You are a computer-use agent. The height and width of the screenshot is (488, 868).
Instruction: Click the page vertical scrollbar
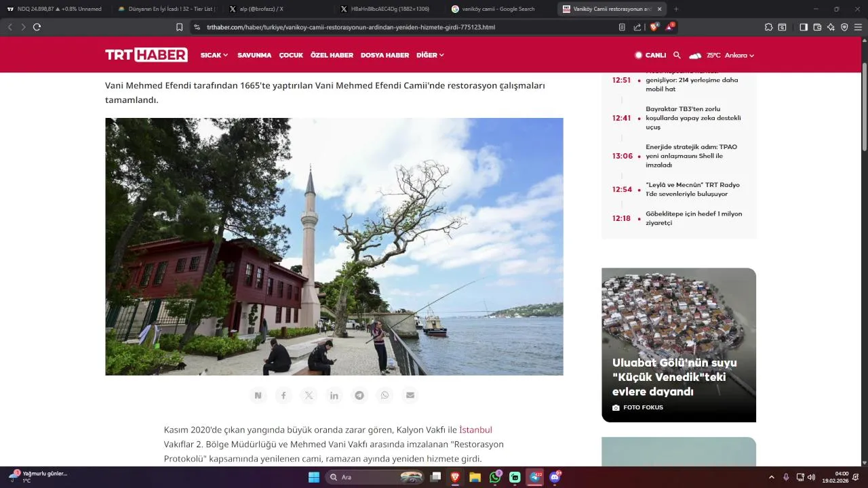pos(865,107)
